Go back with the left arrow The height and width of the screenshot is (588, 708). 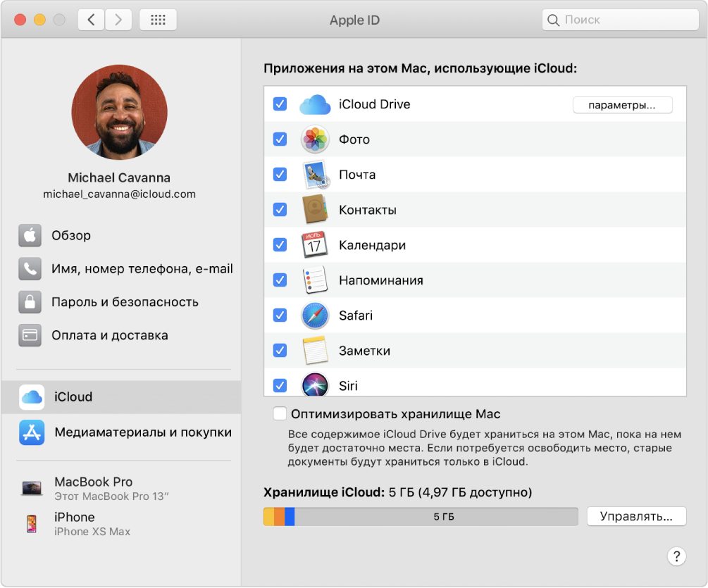coord(91,20)
